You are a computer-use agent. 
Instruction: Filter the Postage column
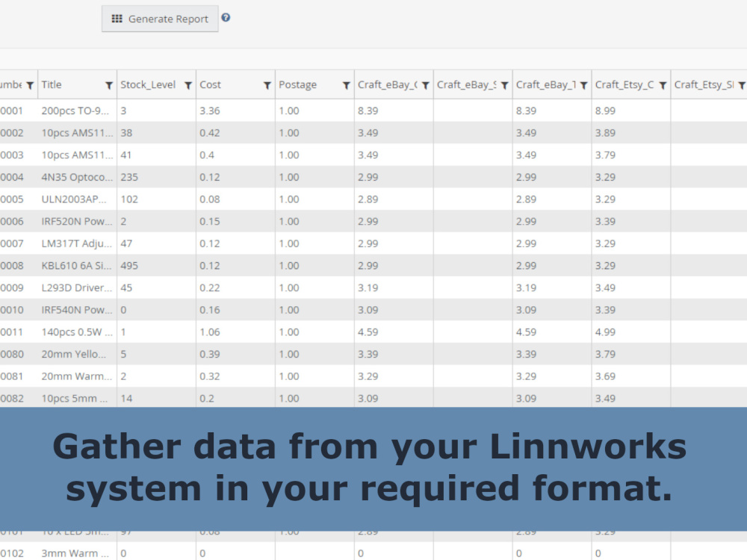pos(347,85)
